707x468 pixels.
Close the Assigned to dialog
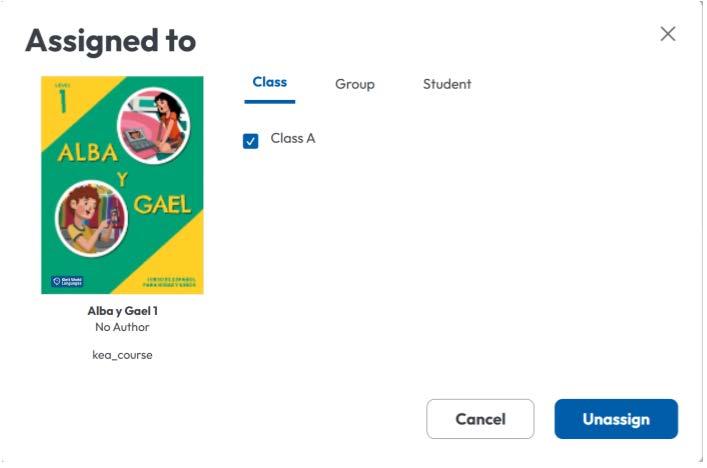tap(668, 34)
